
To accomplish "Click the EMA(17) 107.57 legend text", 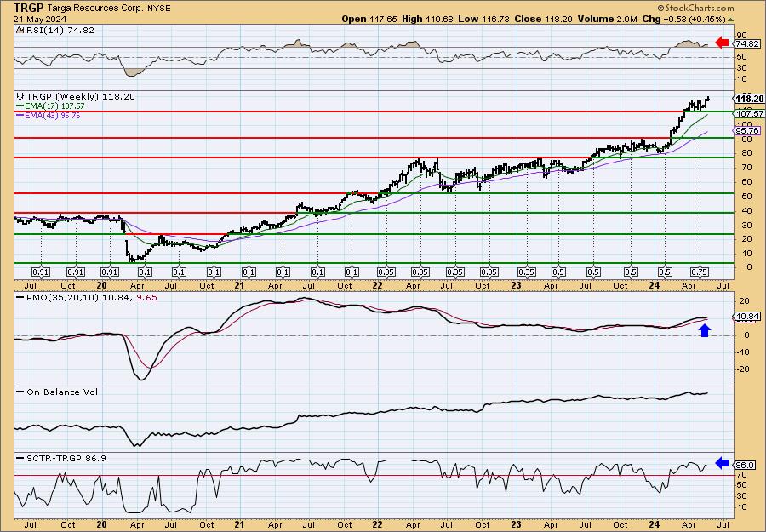I will click(54, 106).
